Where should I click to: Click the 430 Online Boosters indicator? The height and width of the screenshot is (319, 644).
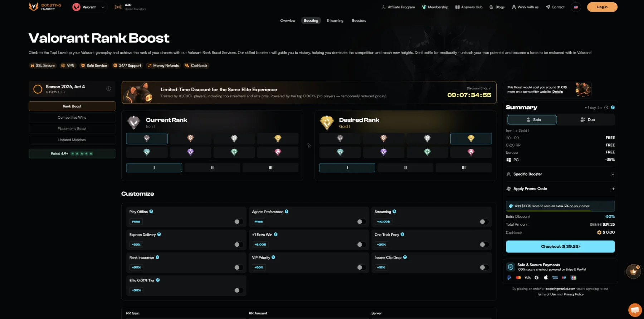click(130, 7)
